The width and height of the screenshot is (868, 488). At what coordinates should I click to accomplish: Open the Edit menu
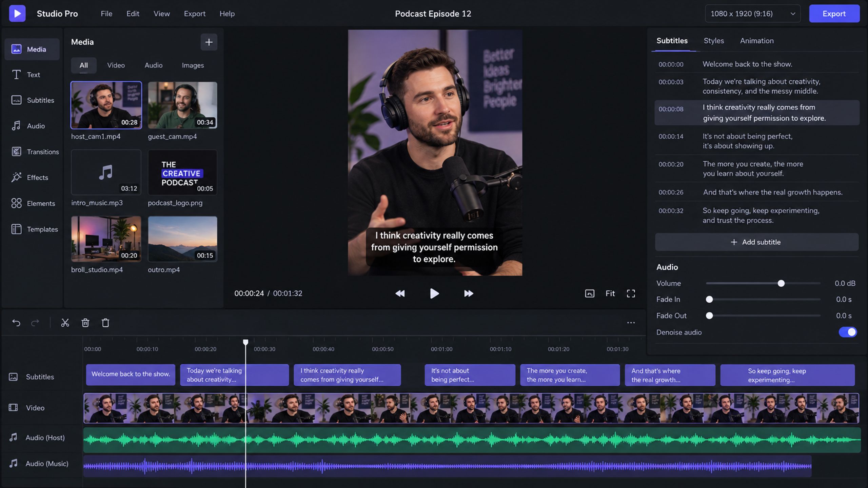(133, 14)
